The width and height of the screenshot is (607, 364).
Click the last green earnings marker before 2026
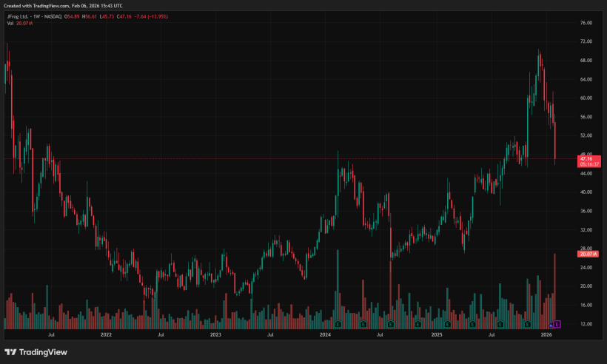528,324
